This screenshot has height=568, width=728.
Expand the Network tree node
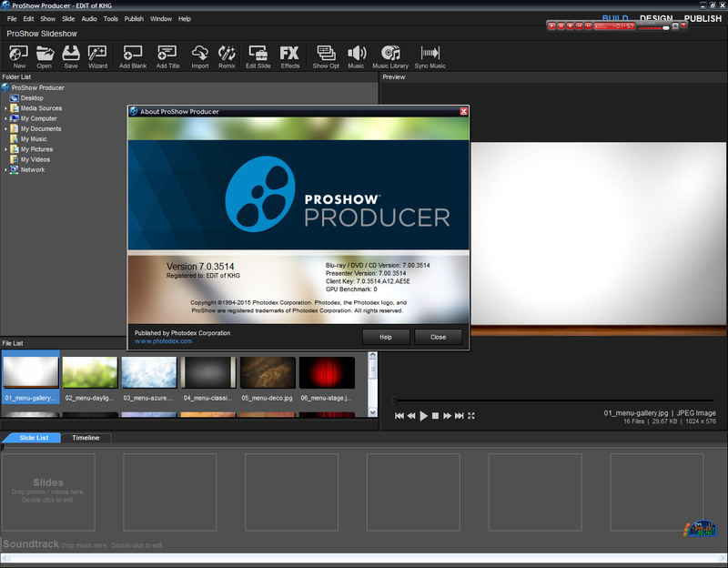coord(5,169)
